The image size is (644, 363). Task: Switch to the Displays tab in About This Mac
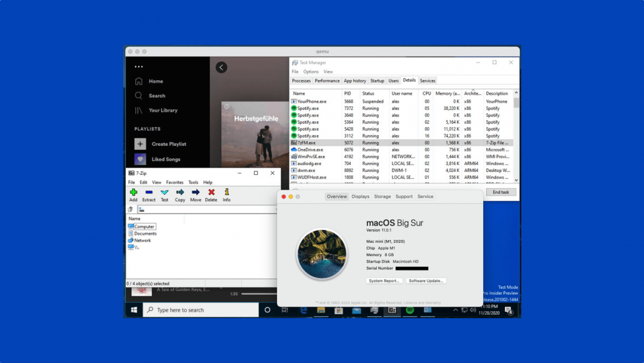[x=360, y=196]
